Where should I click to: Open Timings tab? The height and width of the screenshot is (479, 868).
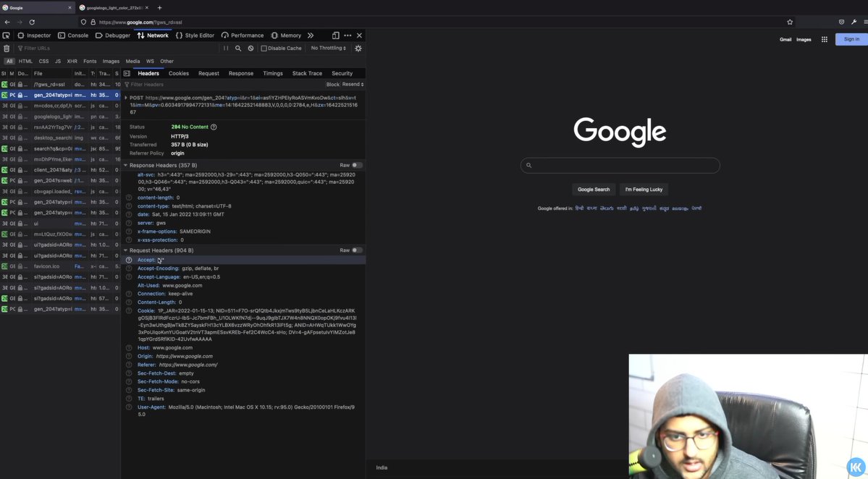(273, 73)
